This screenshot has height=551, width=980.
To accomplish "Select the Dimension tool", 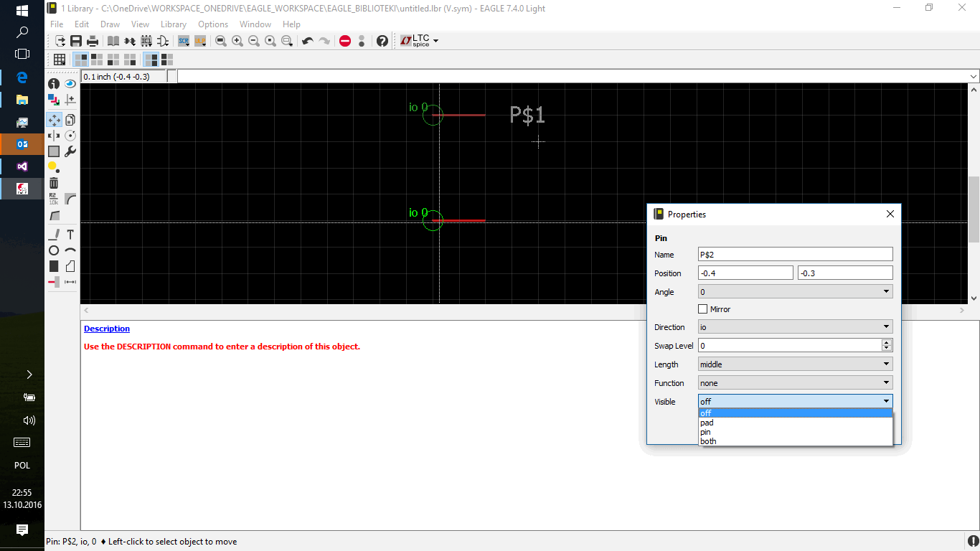I will pyautogui.click(x=70, y=282).
